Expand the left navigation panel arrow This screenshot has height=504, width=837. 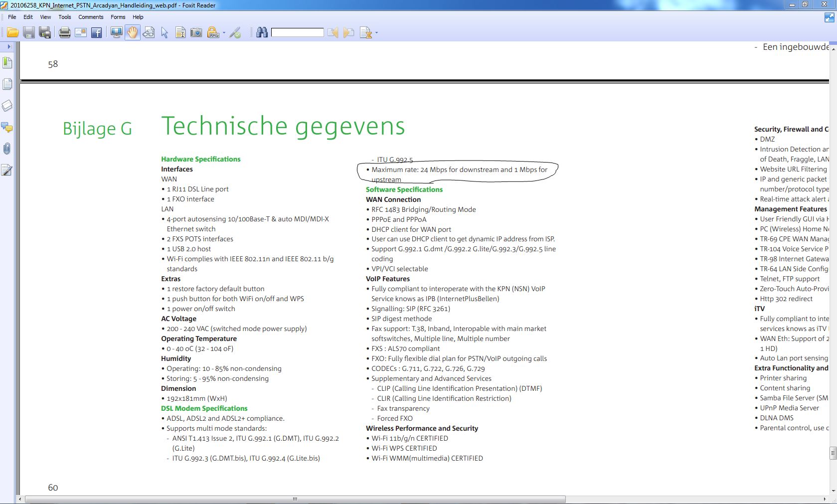pos(9,46)
